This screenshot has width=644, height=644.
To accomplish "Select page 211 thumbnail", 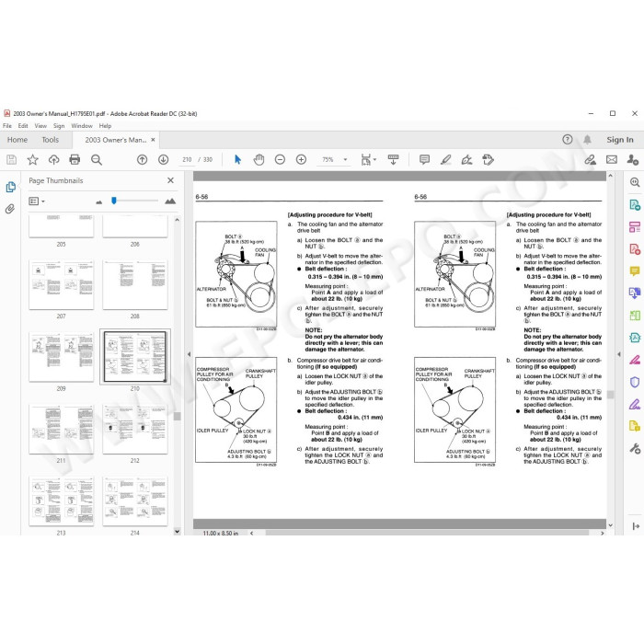I will (x=62, y=430).
